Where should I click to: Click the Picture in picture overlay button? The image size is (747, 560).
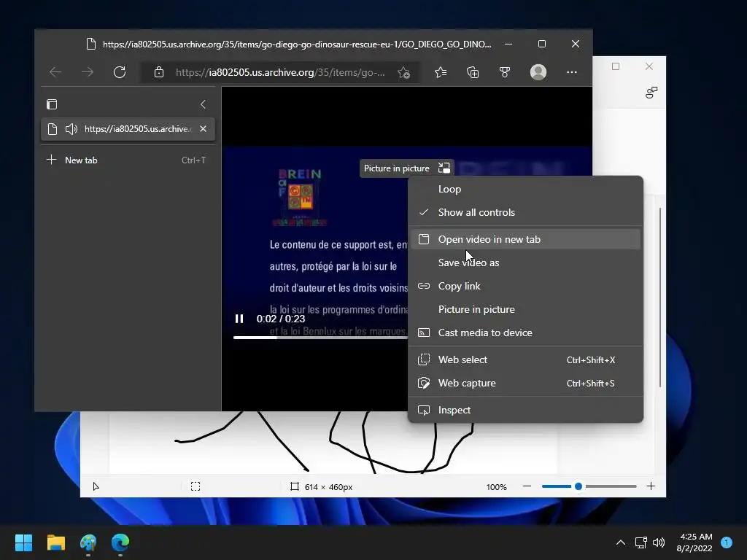pyautogui.click(x=406, y=168)
